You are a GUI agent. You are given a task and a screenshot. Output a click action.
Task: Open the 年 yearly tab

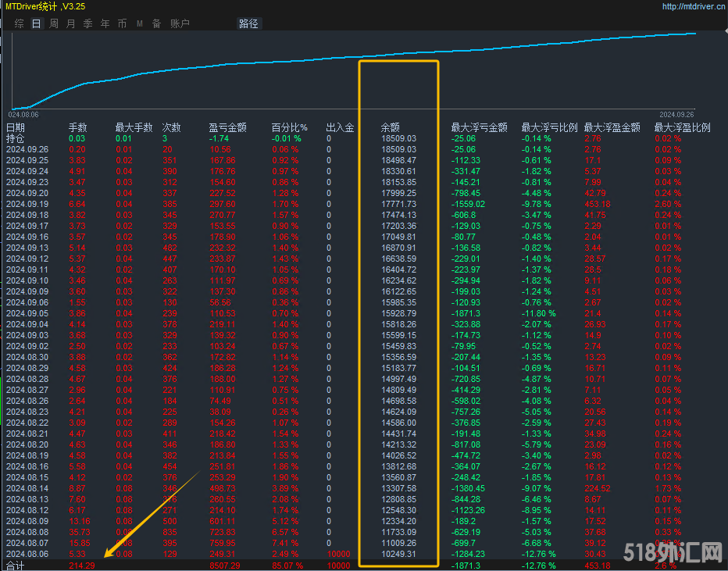[105, 24]
